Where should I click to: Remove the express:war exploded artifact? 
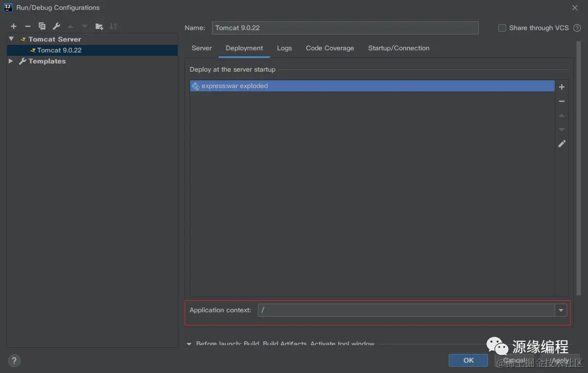[562, 101]
